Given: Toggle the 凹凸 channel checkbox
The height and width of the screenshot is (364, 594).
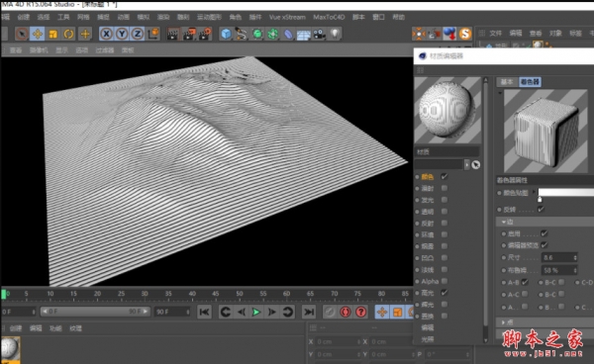Looking at the screenshot, I should tap(445, 258).
